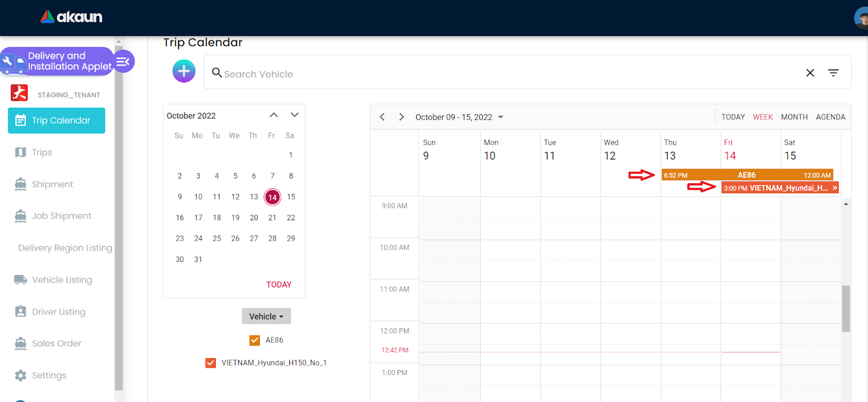
Task: Click the TODAY link in mini calendar
Action: [279, 285]
